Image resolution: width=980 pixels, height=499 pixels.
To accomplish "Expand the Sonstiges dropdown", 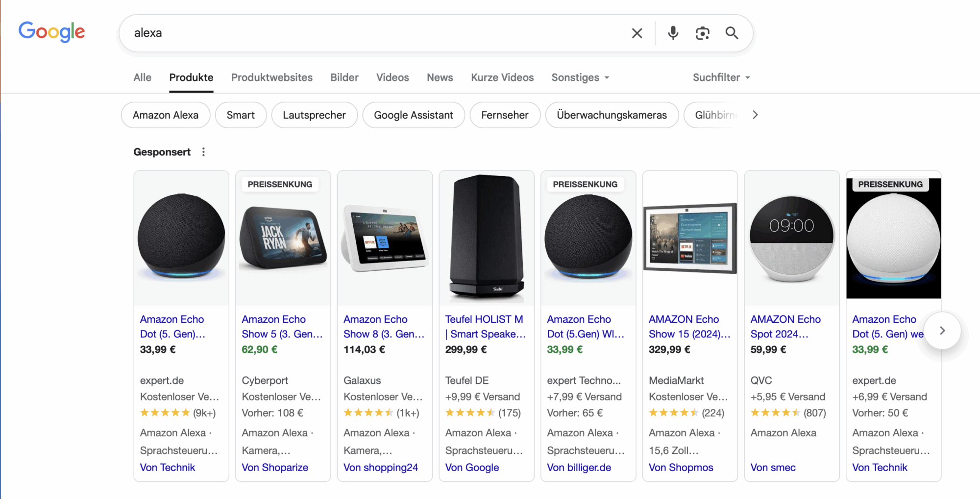I will (580, 78).
